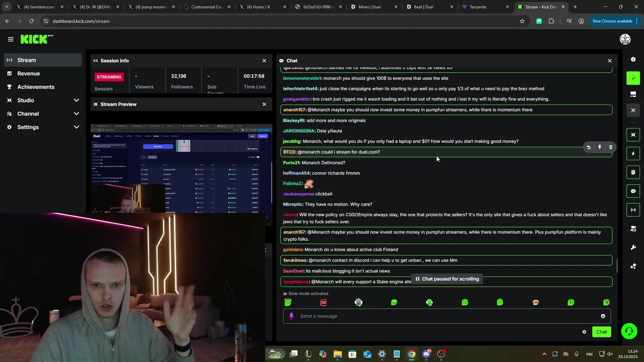
Task: Toggle the stream preview capture widget icon
Action: (x=633, y=135)
